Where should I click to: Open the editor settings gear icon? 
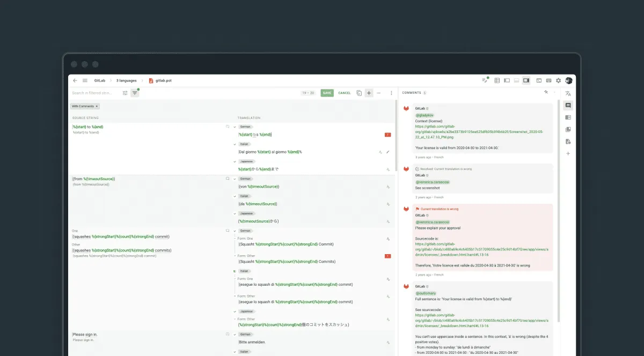pyautogui.click(x=558, y=80)
